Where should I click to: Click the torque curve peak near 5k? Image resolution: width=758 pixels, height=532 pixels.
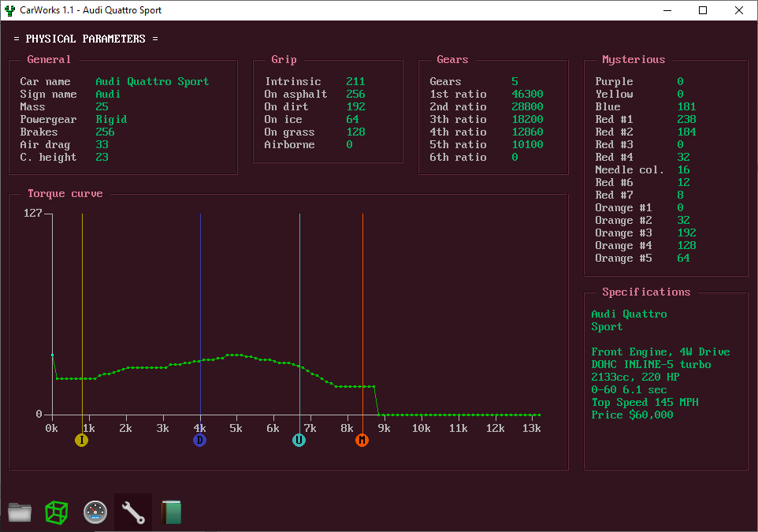tap(235, 355)
